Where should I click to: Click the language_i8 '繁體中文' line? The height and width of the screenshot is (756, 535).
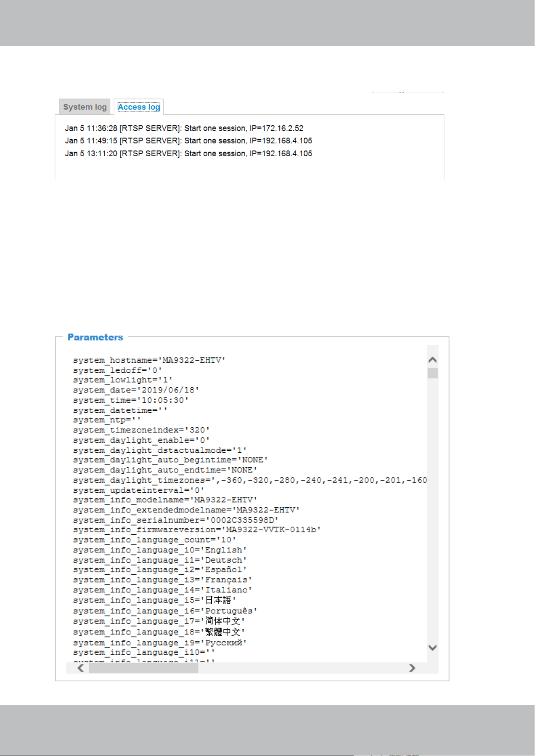[x=159, y=632]
